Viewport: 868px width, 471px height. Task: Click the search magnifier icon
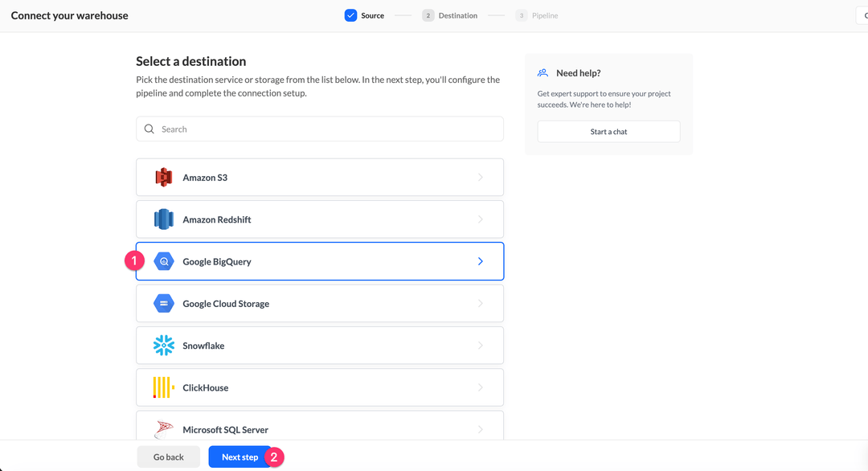coord(149,129)
